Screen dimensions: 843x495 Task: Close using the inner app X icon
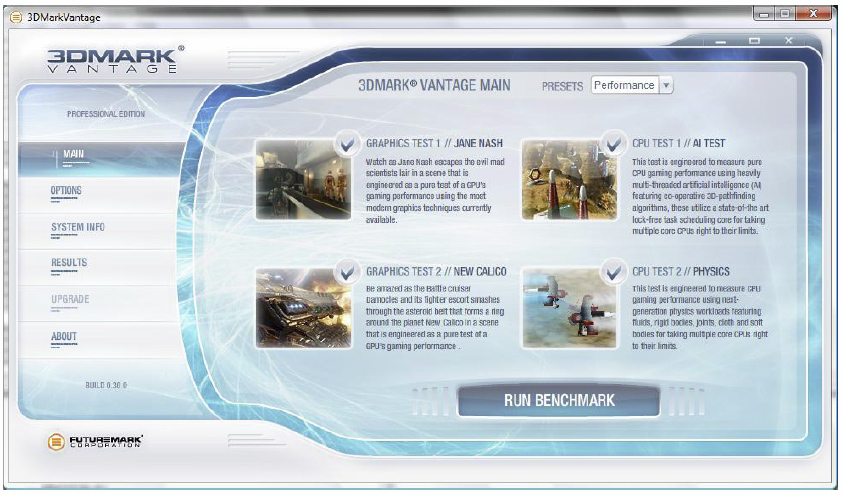[789, 40]
